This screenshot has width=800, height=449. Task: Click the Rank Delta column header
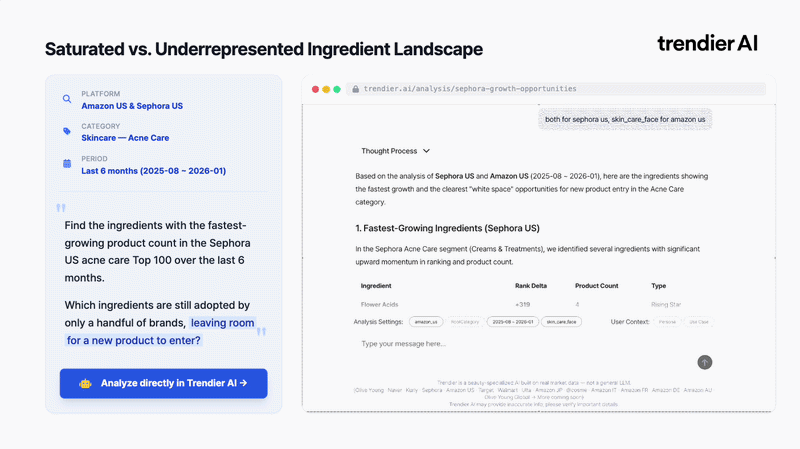[530, 285]
